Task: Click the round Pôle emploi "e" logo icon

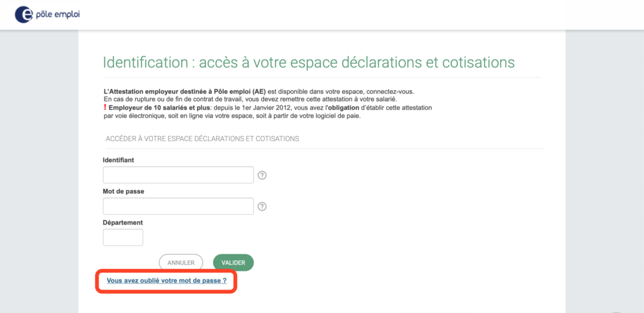Action: [x=23, y=14]
